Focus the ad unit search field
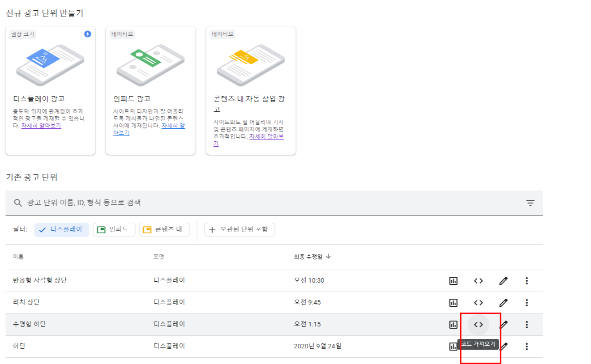This screenshot has height=364, width=591. [274, 203]
